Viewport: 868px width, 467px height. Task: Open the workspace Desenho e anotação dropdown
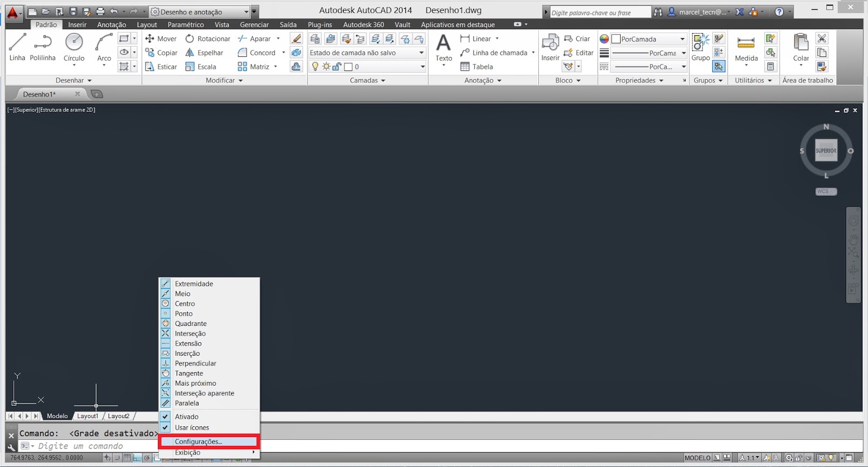click(x=200, y=11)
